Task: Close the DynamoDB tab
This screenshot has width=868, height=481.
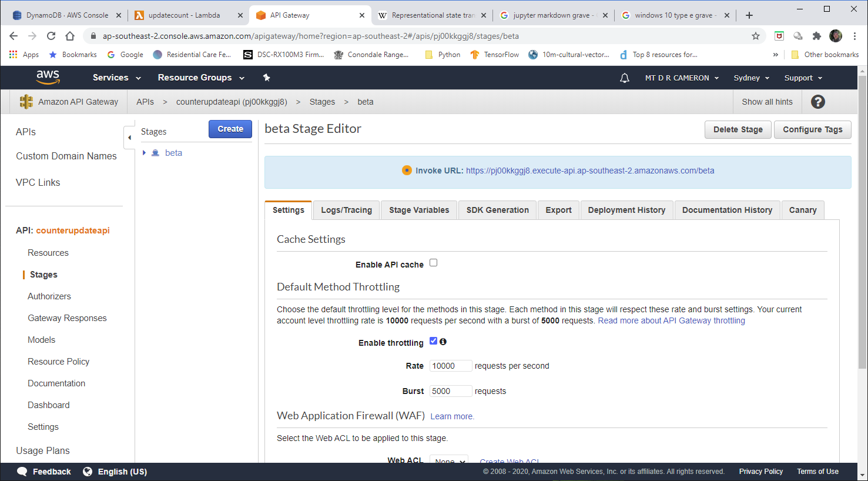Action: pos(119,15)
